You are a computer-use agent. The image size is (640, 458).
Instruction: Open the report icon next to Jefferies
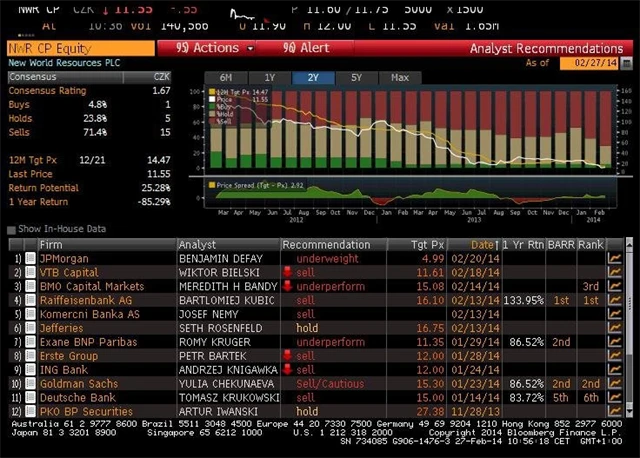[x=30, y=328]
